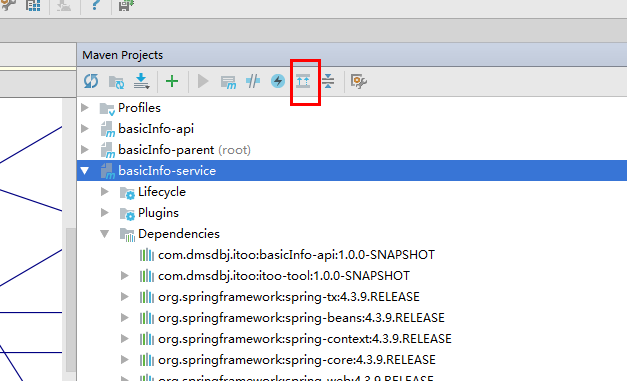Image resolution: width=627 pixels, height=381 pixels.
Task: Click Dependencies library folder icon
Action: point(127,235)
